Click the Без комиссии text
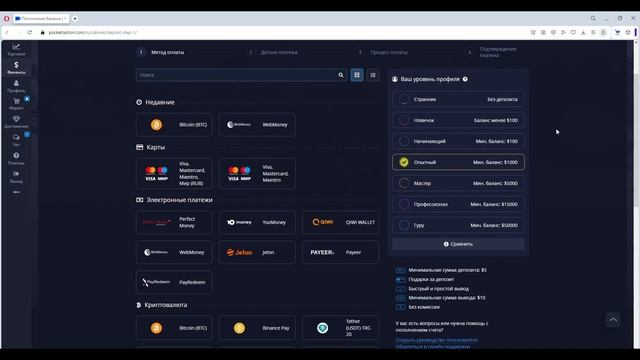640x360 pixels. [x=424, y=307]
